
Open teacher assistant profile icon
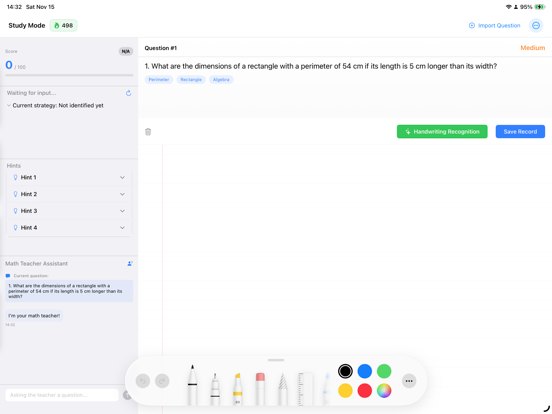click(130, 263)
